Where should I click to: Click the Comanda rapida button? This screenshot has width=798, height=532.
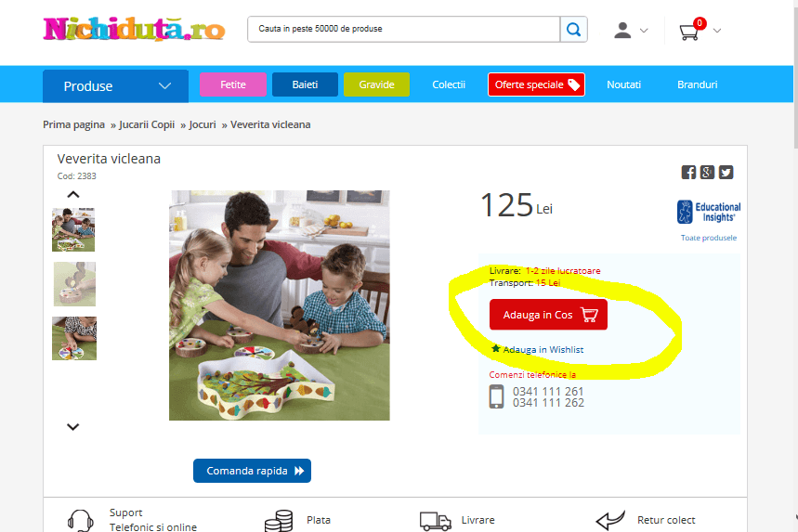coord(252,471)
